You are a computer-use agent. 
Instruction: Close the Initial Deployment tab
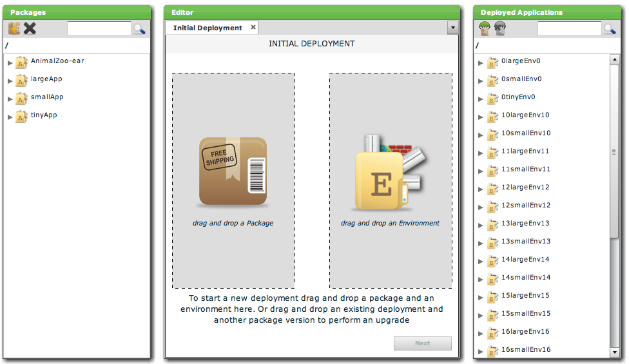253,27
